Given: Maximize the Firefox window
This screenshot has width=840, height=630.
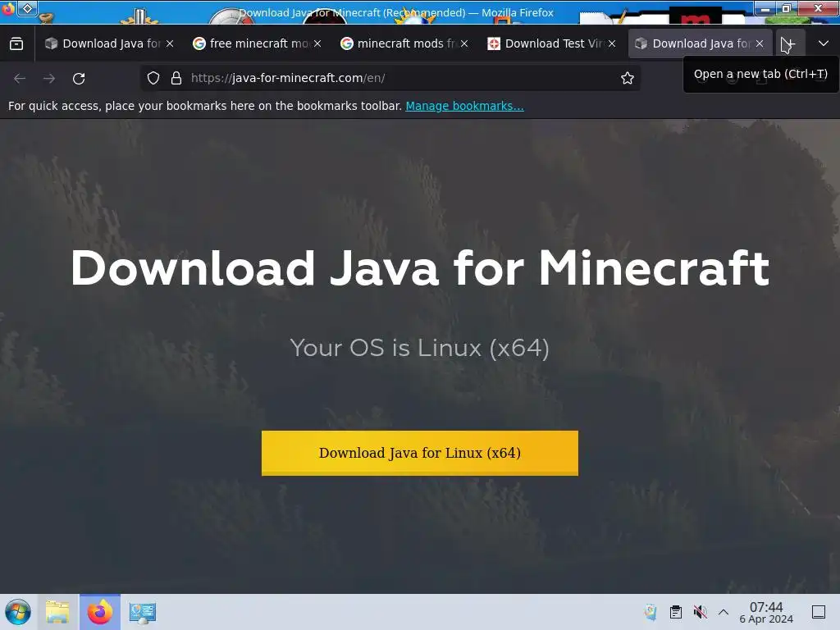Looking at the screenshot, I should pos(787,8).
